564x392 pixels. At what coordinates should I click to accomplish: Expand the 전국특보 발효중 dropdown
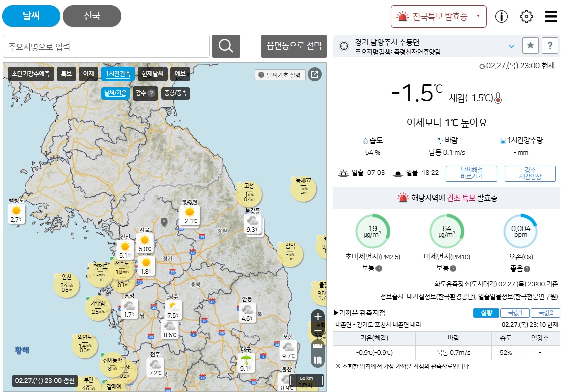(439, 16)
